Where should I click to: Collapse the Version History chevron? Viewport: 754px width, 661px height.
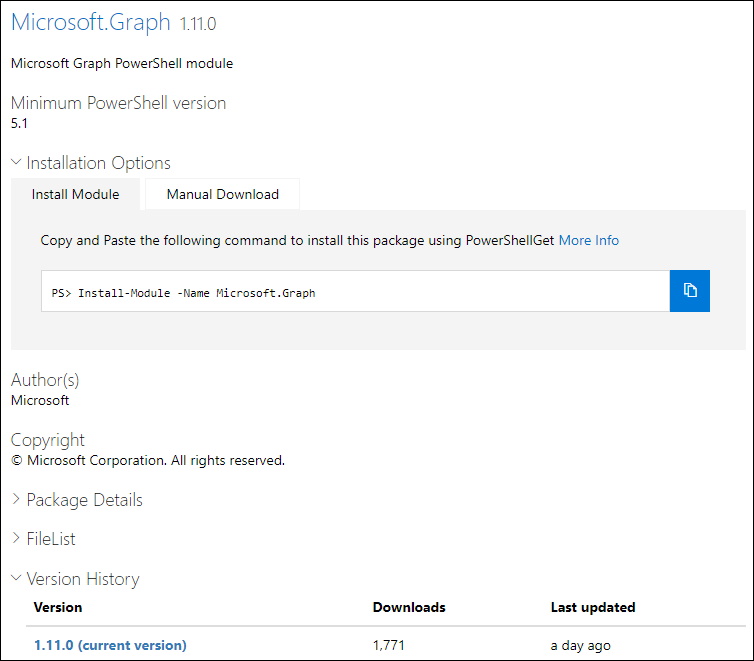[x=16, y=577]
